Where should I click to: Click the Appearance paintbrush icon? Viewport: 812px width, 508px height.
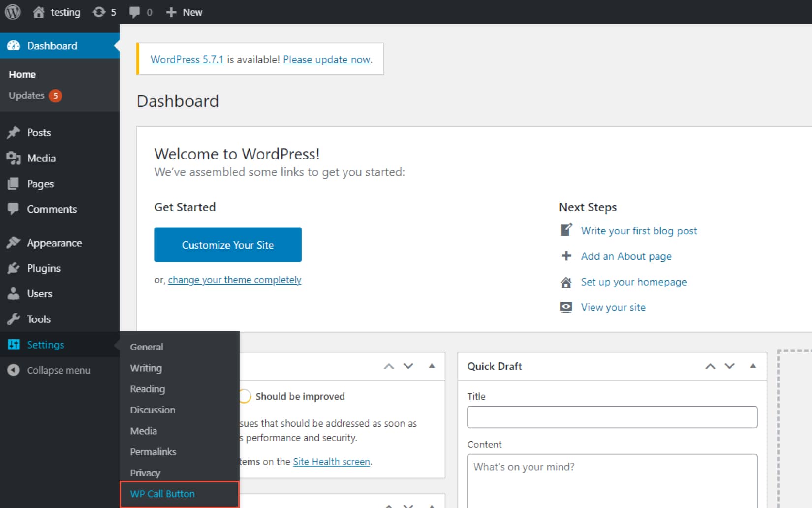click(x=14, y=242)
